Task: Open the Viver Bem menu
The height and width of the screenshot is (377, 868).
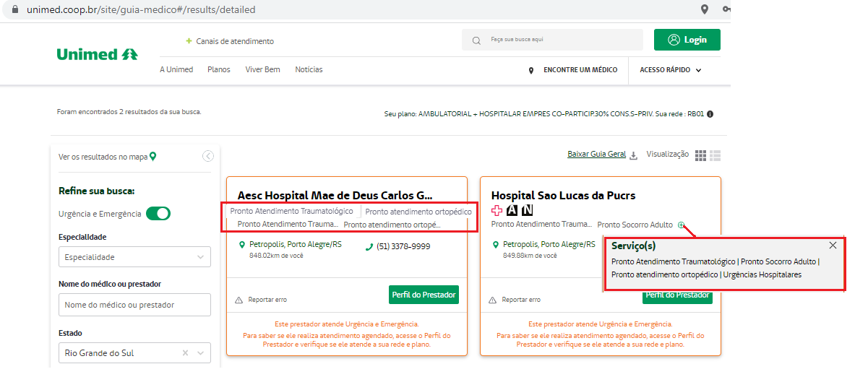Action: tap(262, 69)
